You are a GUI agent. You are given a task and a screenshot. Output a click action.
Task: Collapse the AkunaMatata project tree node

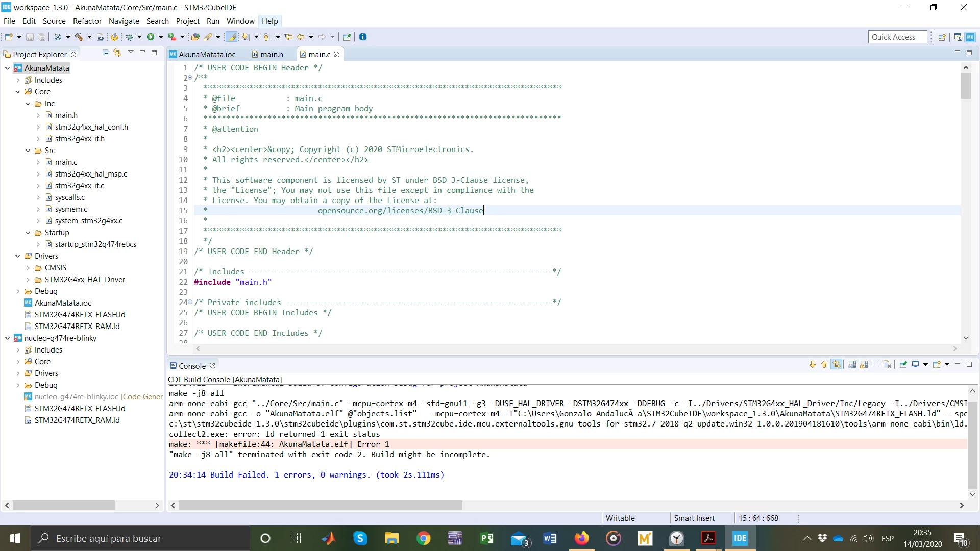pos(8,68)
